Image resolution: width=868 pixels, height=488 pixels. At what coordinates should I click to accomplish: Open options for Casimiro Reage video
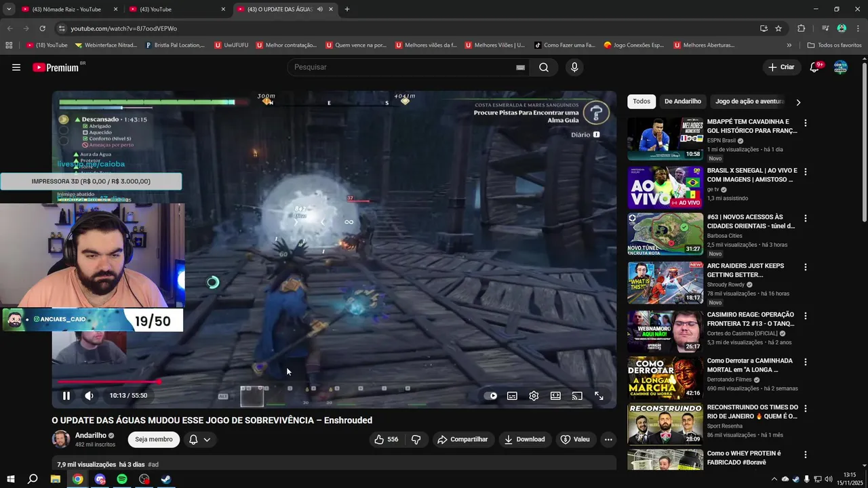[x=806, y=316]
